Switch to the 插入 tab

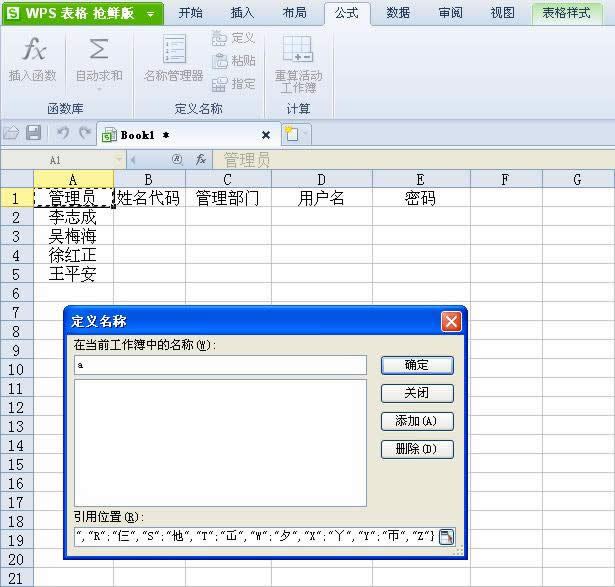coord(242,13)
